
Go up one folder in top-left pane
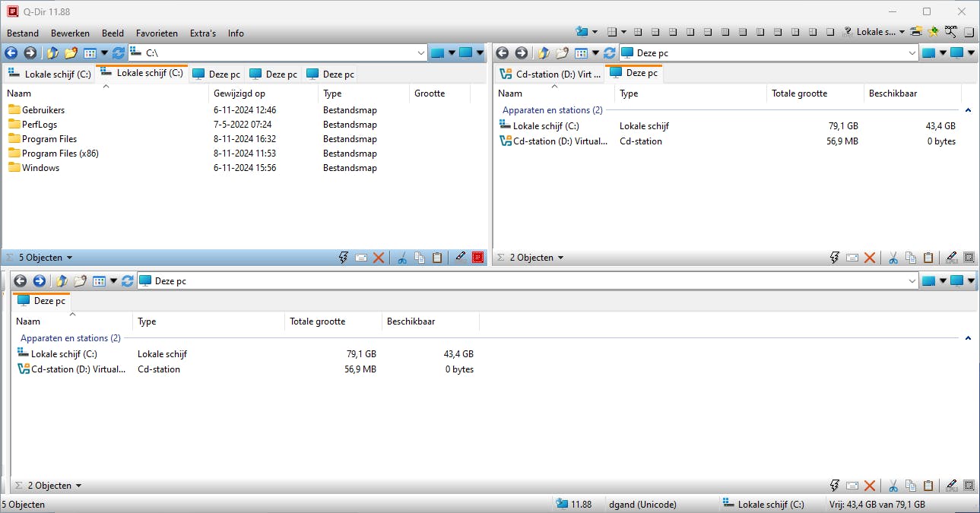pyautogui.click(x=52, y=52)
